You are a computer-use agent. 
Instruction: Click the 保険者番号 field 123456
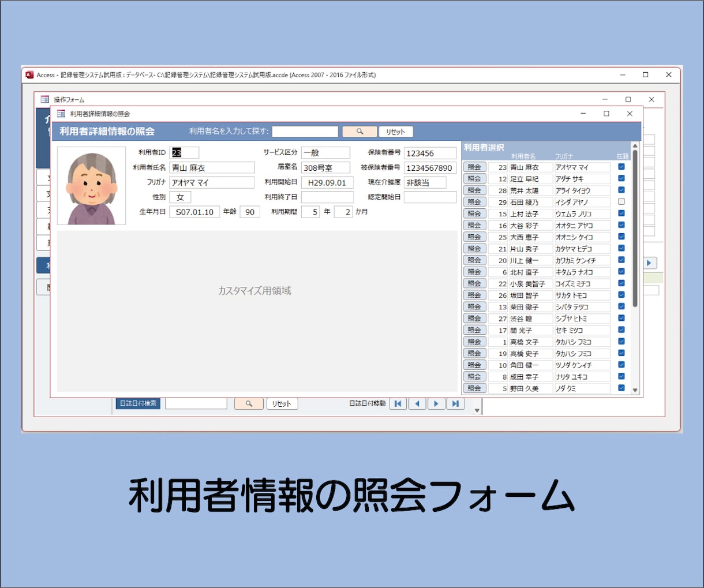coord(430,153)
